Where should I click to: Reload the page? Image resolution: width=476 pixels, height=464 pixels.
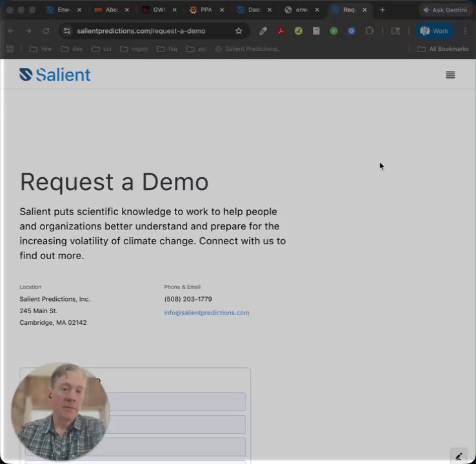click(46, 31)
